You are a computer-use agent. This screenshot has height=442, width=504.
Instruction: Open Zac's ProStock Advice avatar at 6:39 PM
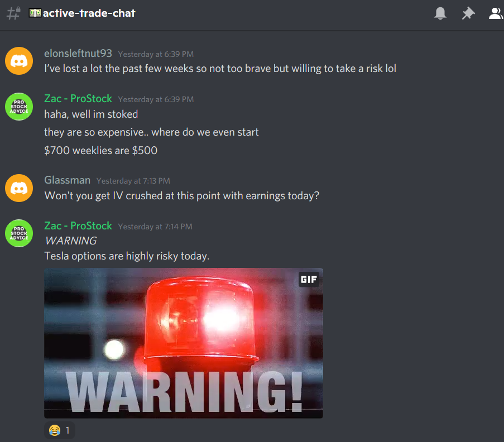coord(19,107)
